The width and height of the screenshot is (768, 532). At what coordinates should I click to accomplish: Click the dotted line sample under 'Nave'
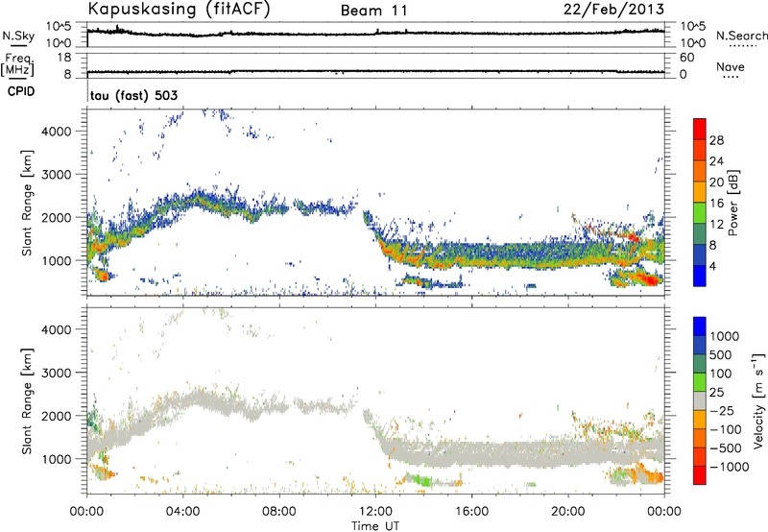pos(731,77)
